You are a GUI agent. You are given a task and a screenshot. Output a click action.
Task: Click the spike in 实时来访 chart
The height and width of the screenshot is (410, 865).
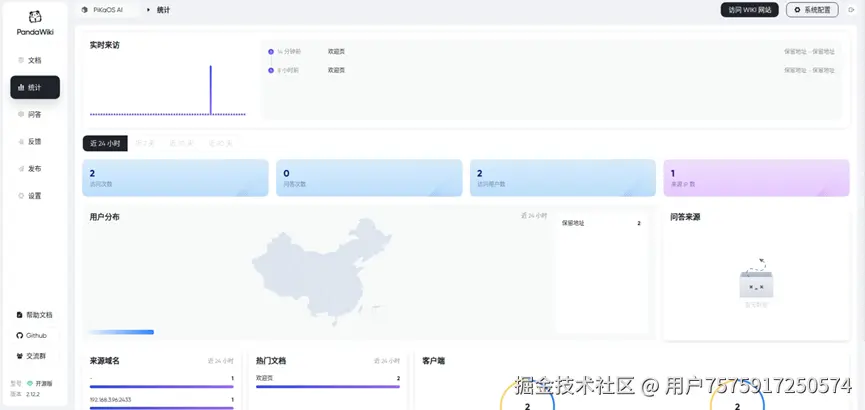point(211,89)
